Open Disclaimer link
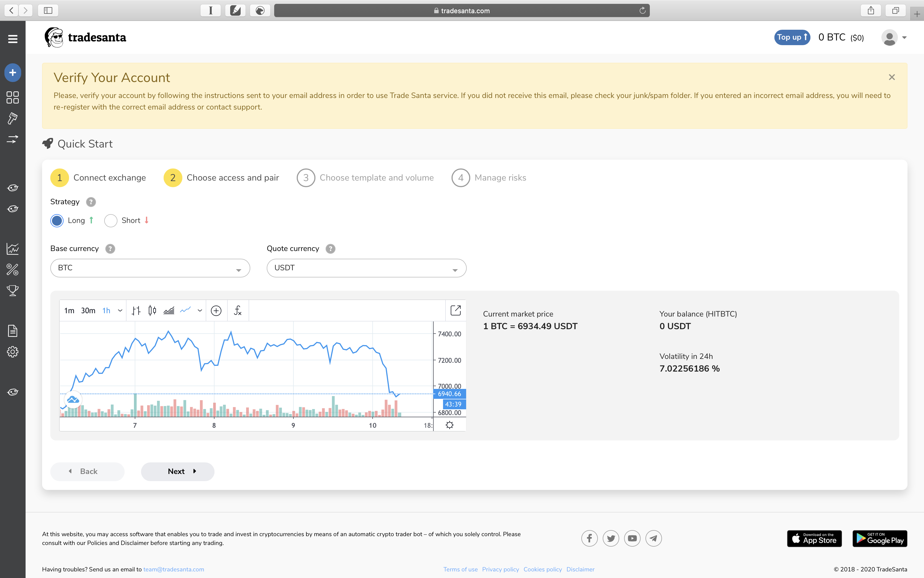Image resolution: width=924 pixels, height=578 pixels. click(x=580, y=569)
